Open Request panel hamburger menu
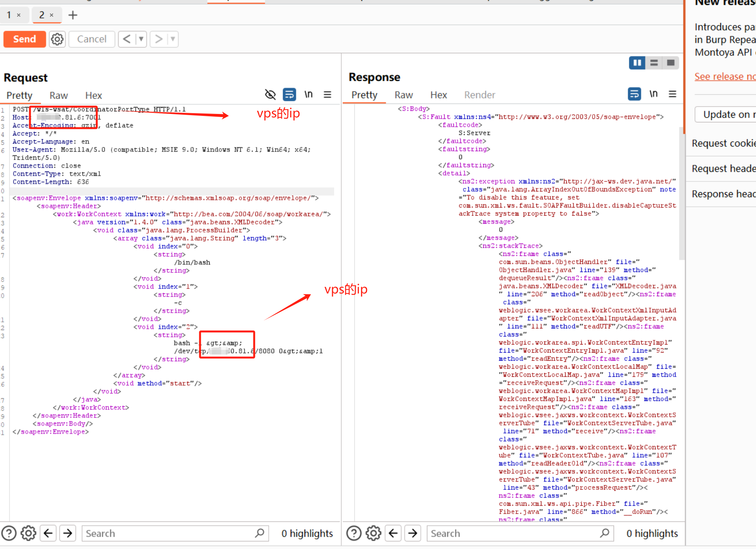756x549 pixels. coord(328,94)
